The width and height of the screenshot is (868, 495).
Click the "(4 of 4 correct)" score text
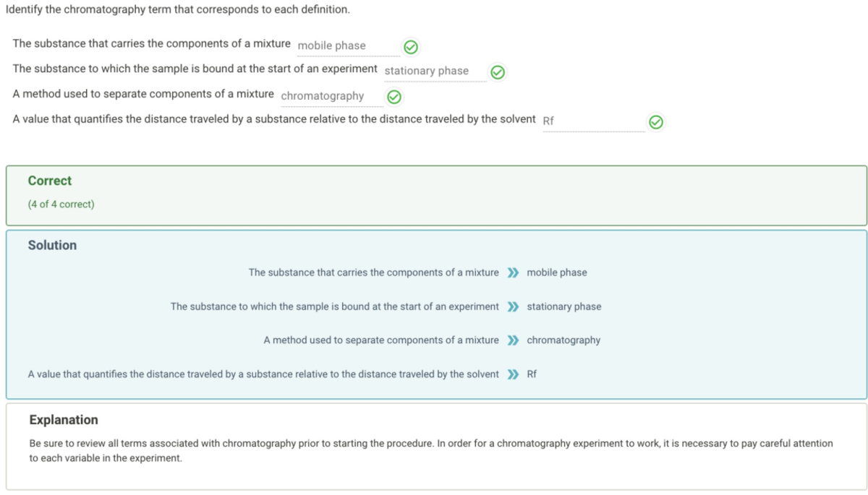click(61, 205)
